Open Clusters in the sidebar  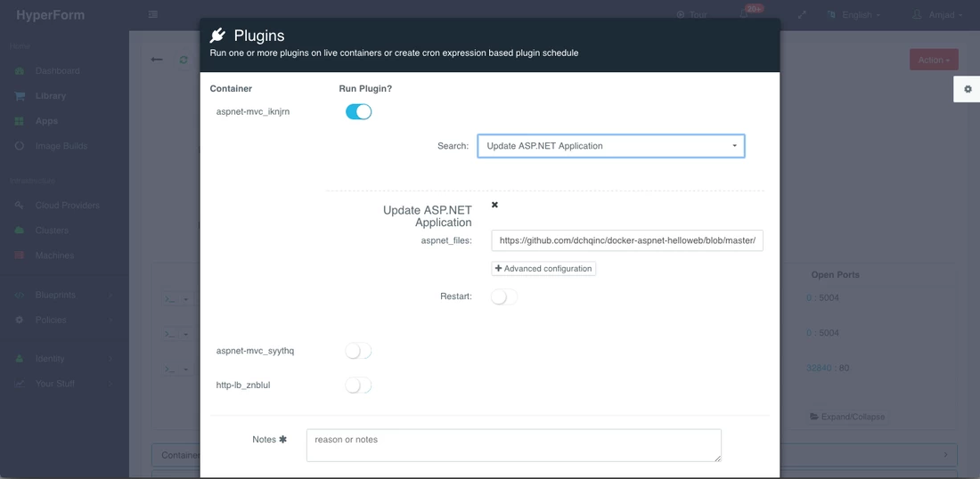point(52,231)
